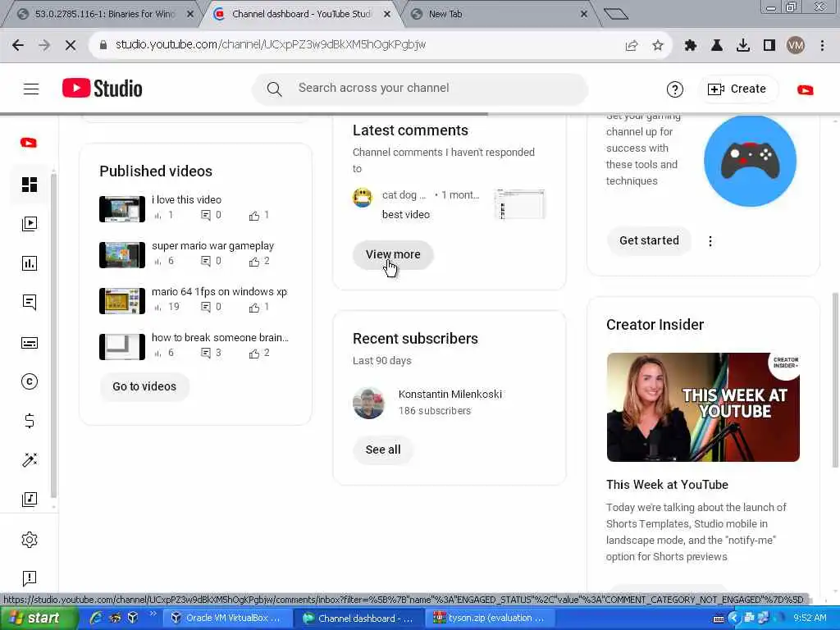Go back in browser history

point(18,45)
